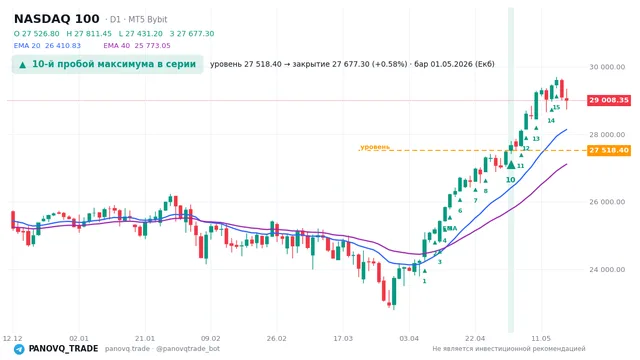This screenshot has height=360, width=640.
Task: Click the EMA 20 value 26 410.83
Action: pyautogui.click(x=63, y=46)
